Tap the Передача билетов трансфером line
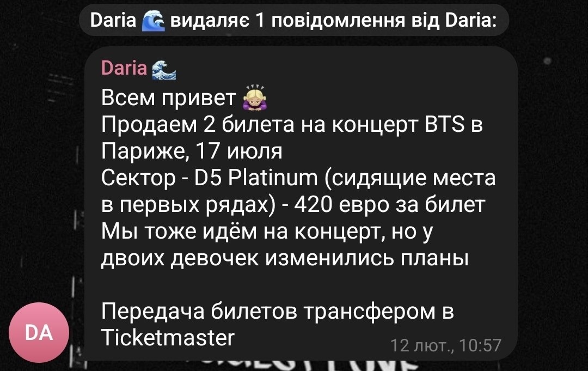This screenshot has width=588, height=371. 278,312
